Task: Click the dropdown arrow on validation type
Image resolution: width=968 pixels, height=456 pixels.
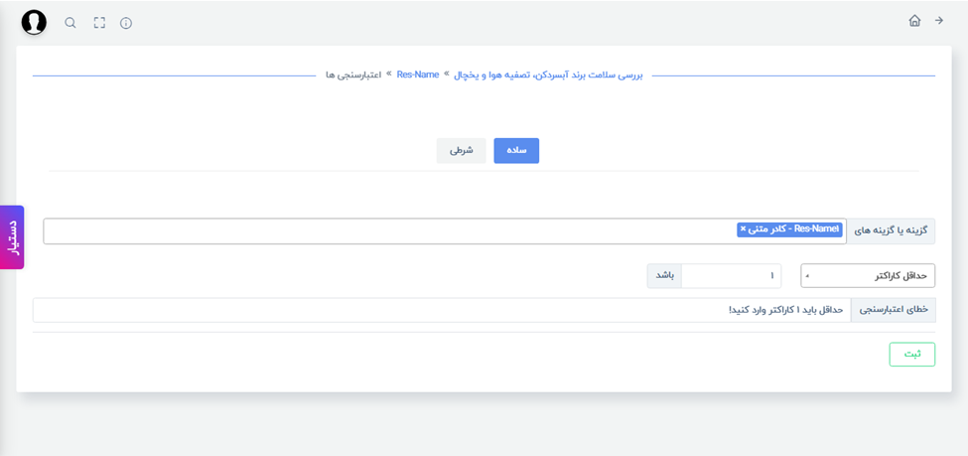Action: pos(808,276)
